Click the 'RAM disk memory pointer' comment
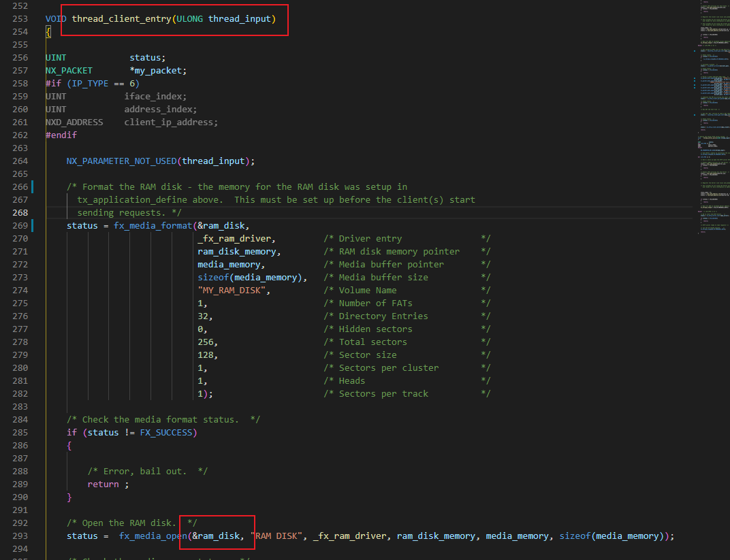 (x=399, y=252)
